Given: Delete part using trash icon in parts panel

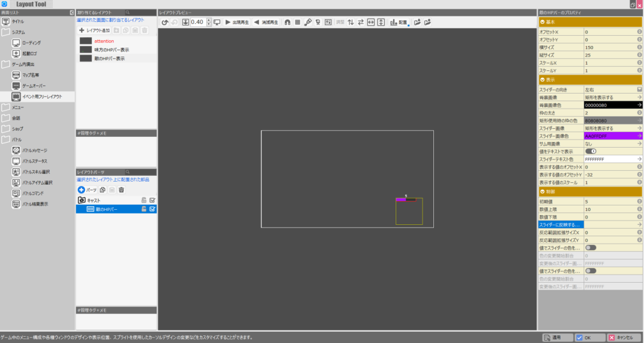Looking at the screenshot, I should [121, 190].
